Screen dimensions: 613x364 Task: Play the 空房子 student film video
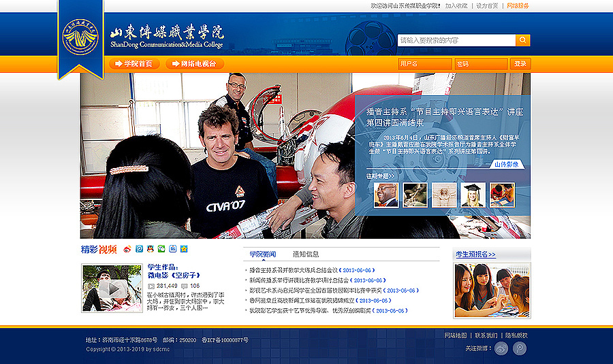tap(112, 288)
